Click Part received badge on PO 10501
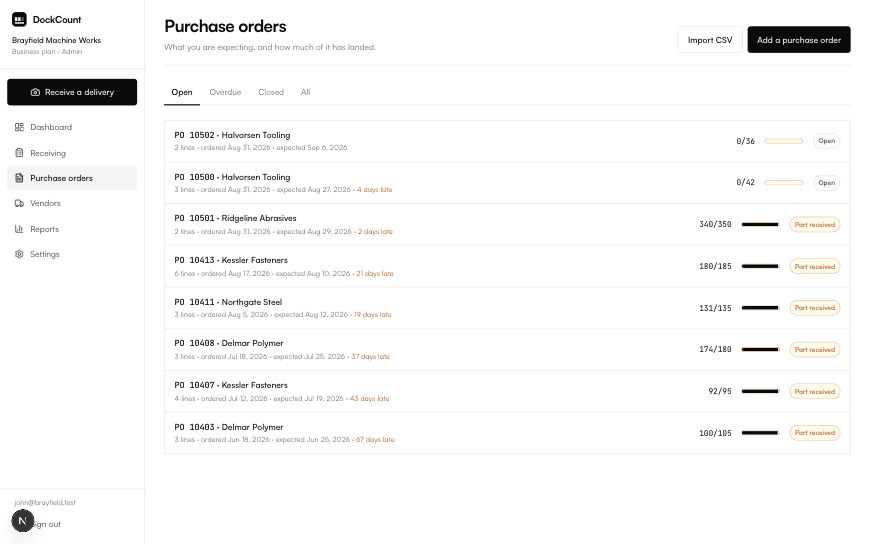The image size is (870, 544). 815,225
